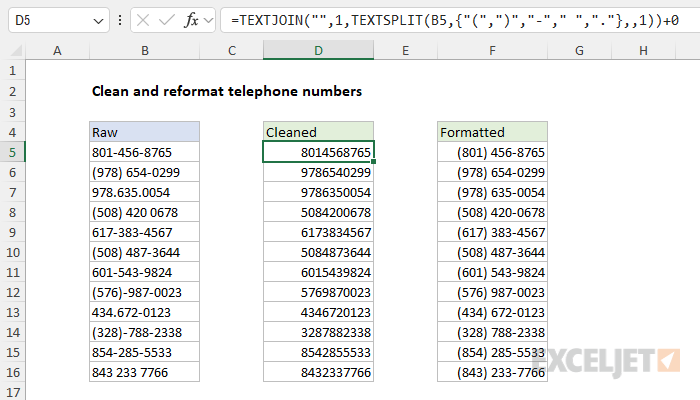Click raw cell '(508) 487-3644'
Viewport: 700px width, 400px height.
[145, 252]
